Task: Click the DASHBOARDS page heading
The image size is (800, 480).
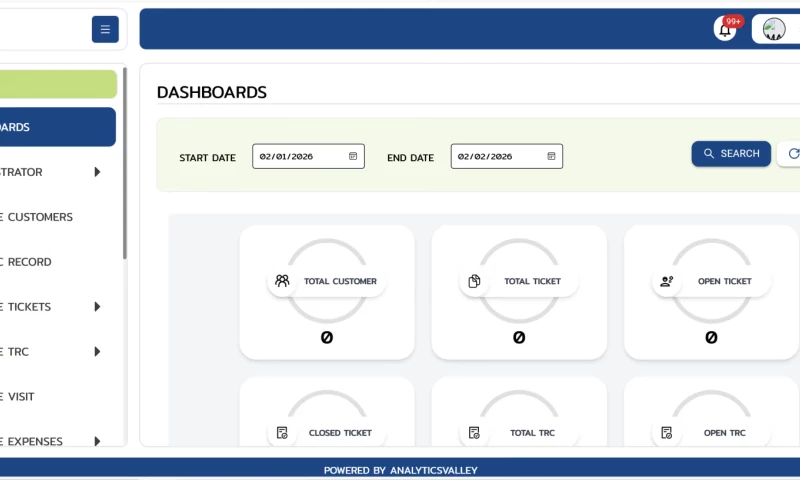Action: pyautogui.click(x=212, y=92)
